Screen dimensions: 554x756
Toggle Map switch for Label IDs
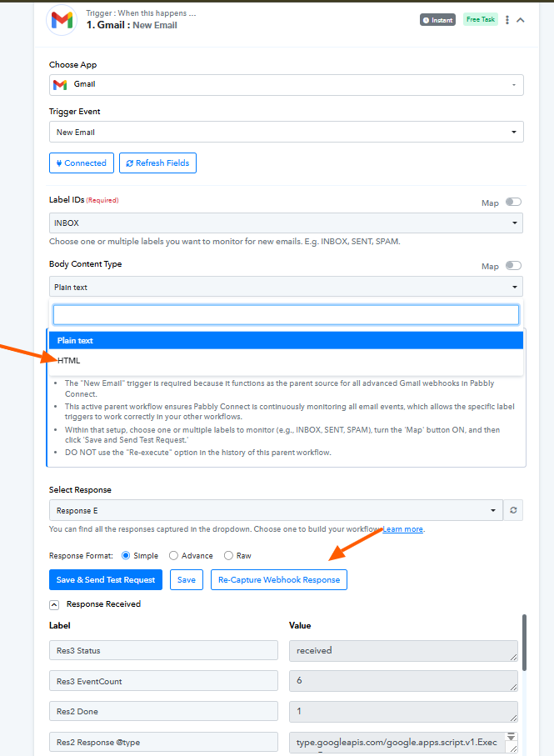513,202
